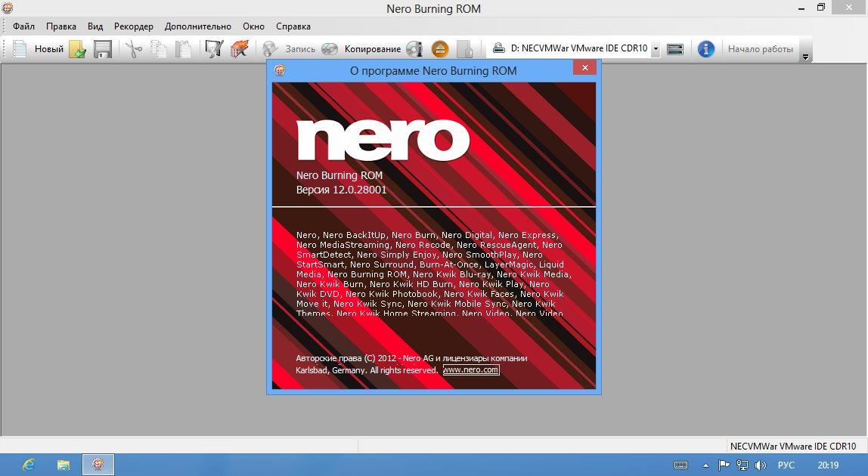Screen dimensions: 868x476
Task: Click the Nero Burning ROM taskbar button
Action: pos(98,465)
